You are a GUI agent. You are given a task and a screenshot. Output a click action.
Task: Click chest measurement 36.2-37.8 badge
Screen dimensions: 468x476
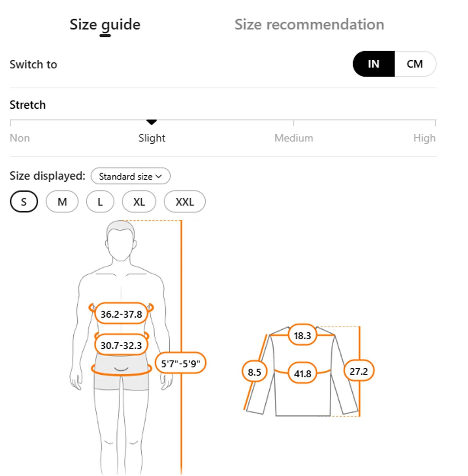121,314
